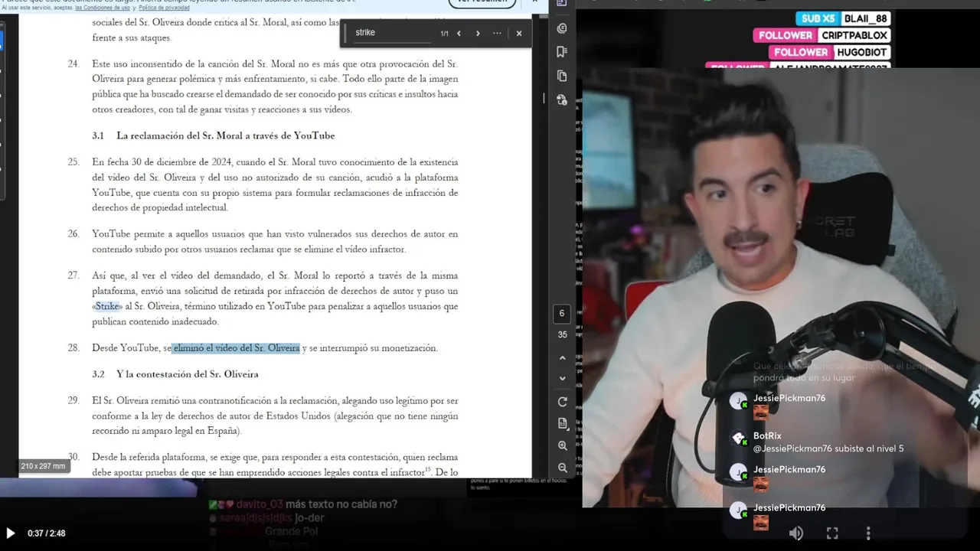Open the bookmarks panel icon
Viewport: 980px width, 551px height.
coord(562,52)
